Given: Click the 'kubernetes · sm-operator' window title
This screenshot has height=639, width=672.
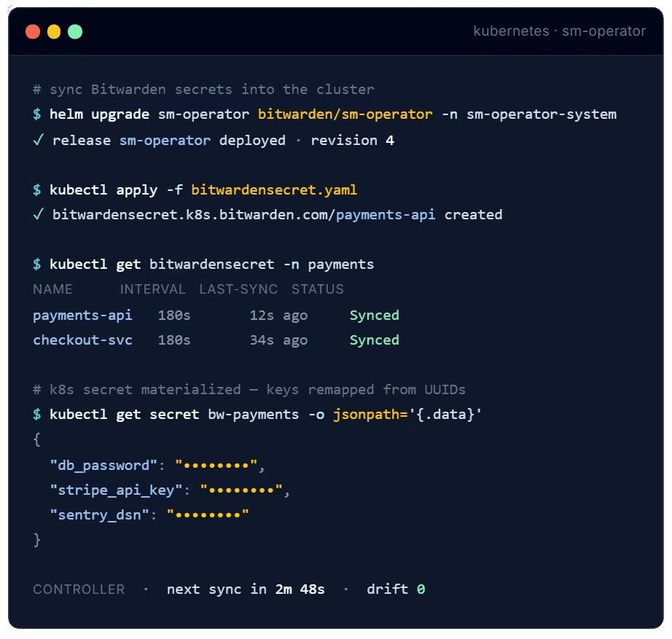Looking at the screenshot, I should tap(559, 31).
